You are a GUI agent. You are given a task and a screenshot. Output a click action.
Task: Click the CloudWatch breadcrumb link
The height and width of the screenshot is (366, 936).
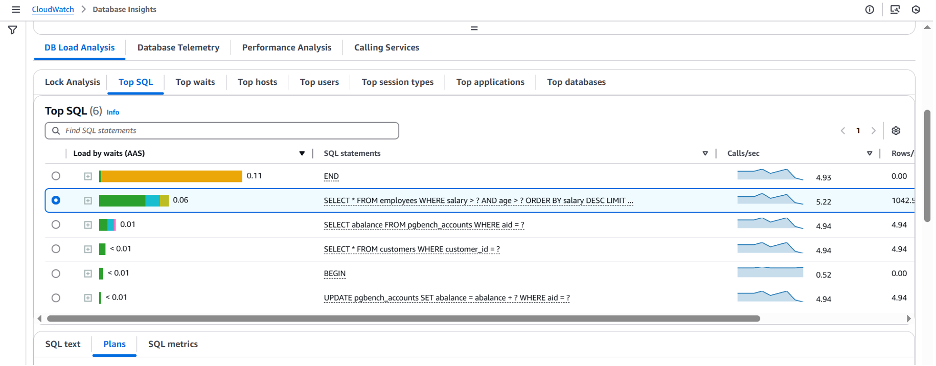(53, 10)
